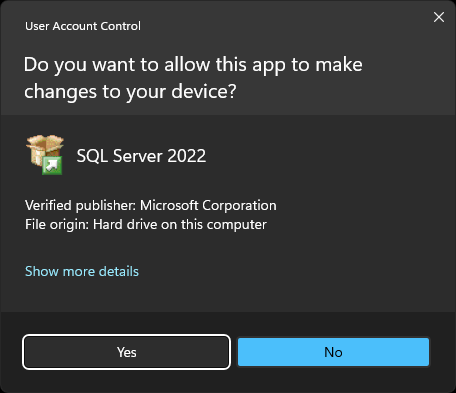Click Yes to allow SQL Server 2022

126,352
